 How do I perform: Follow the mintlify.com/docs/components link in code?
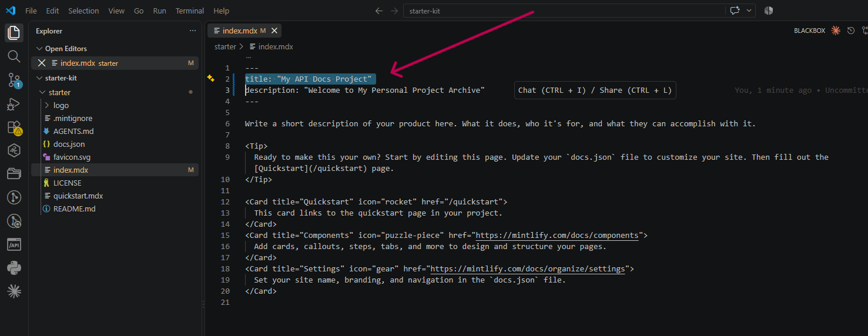pos(557,235)
